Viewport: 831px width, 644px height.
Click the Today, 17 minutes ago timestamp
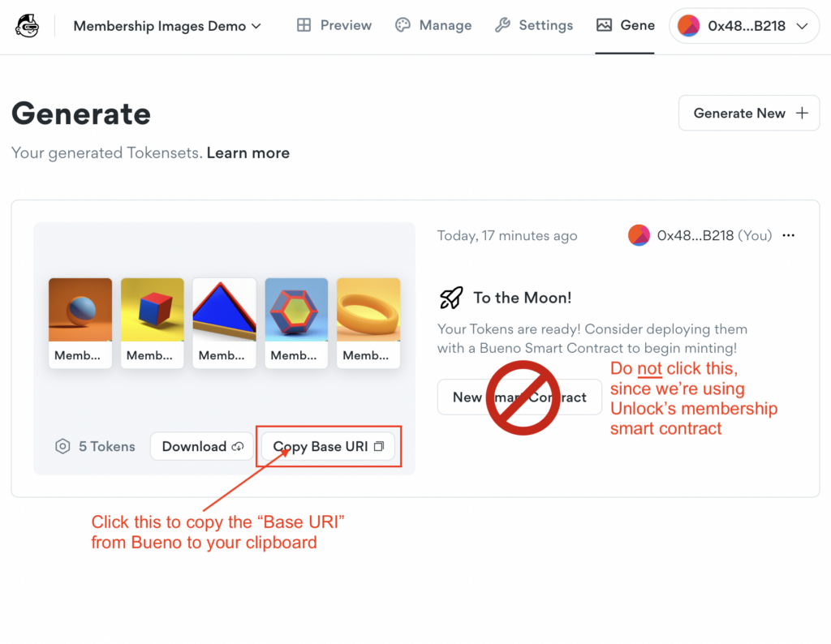(x=507, y=236)
